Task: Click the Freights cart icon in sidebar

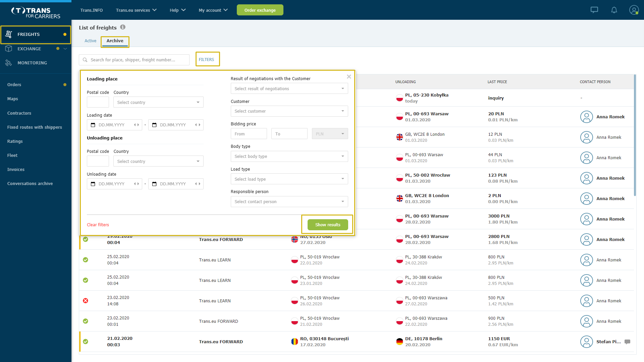Action: click(x=9, y=34)
